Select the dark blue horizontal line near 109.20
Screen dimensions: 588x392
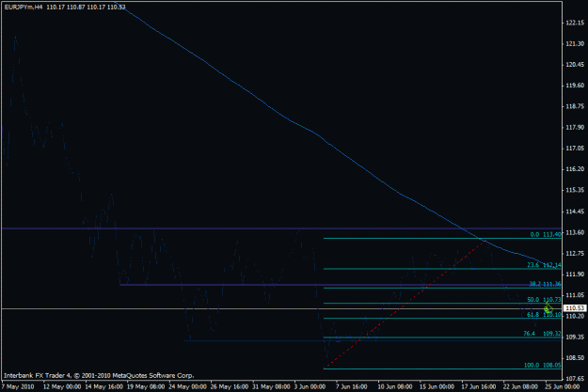(372, 340)
